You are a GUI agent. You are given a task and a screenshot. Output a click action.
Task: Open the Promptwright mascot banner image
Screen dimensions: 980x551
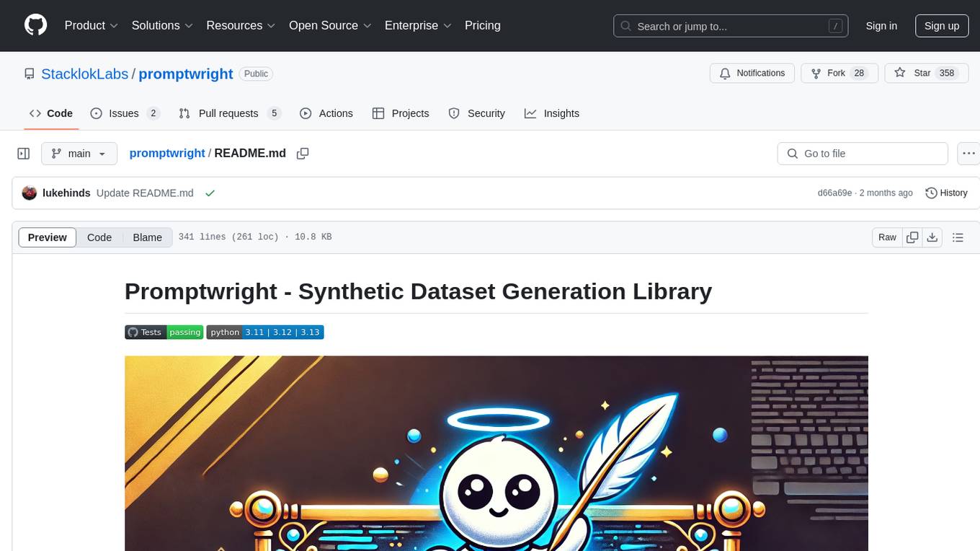coord(496,453)
